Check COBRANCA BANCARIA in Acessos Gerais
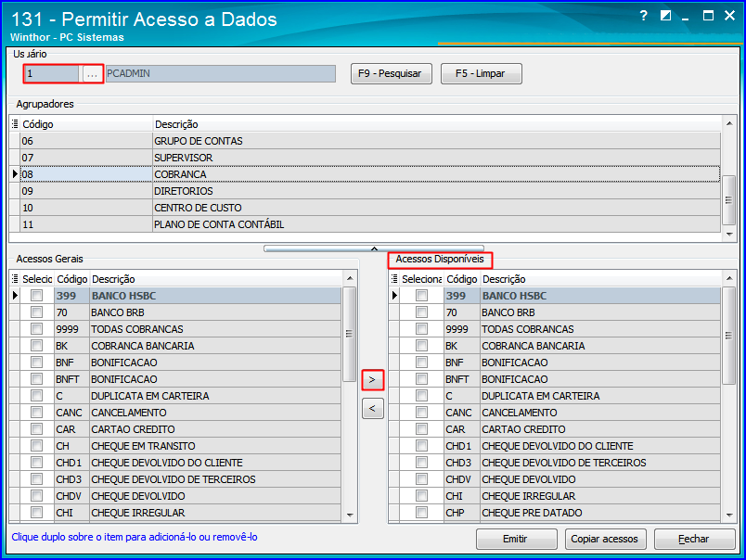 coord(36,346)
